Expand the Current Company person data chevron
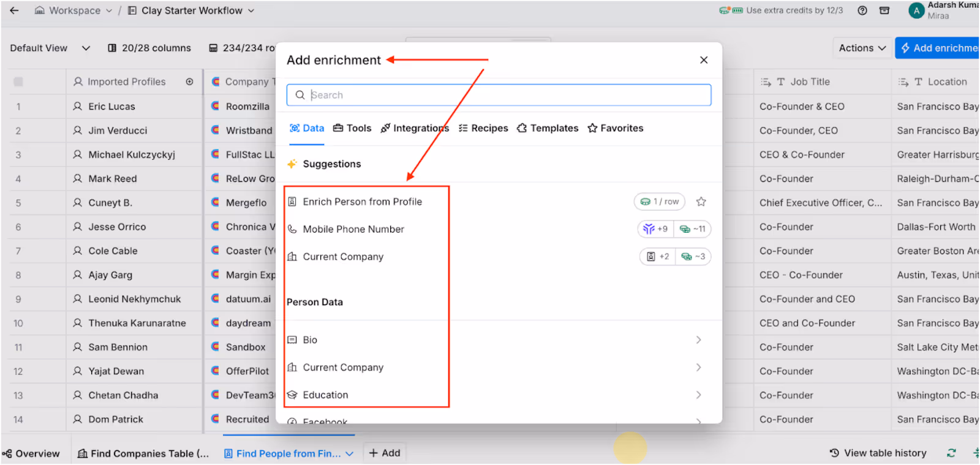Viewport: 980px width, 465px height. click(x=698, y=368)
